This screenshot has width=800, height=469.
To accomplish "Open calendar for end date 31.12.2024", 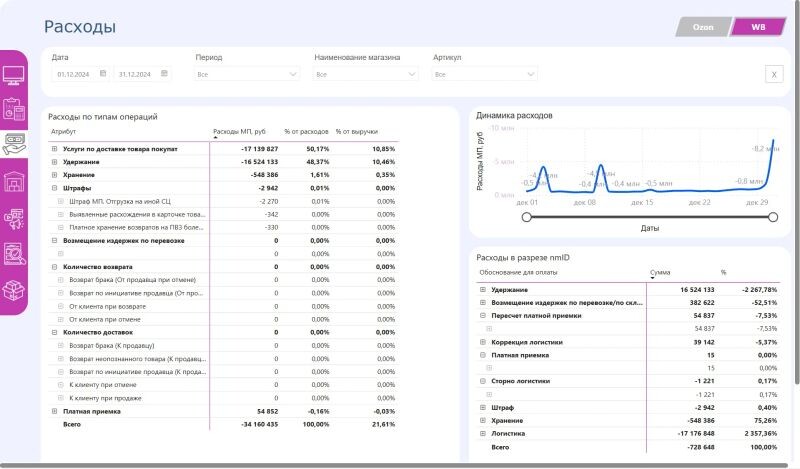I will pyautogui.click(x=164, y=73).
